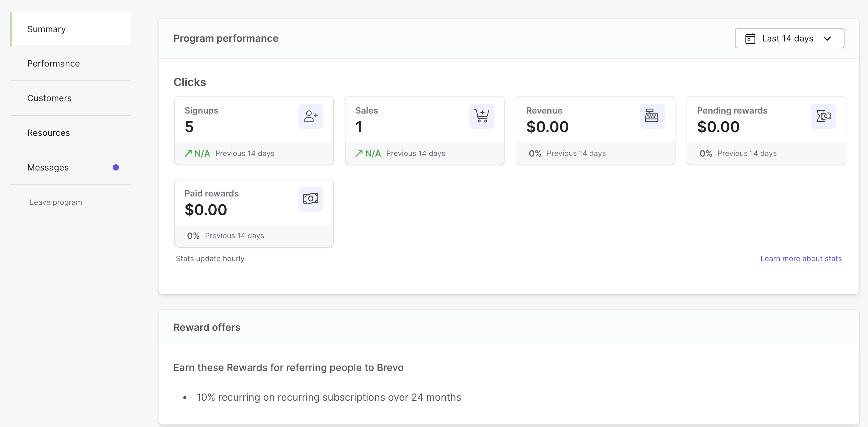
Task: Open the Customers page
Action: (x=49, y=98)
